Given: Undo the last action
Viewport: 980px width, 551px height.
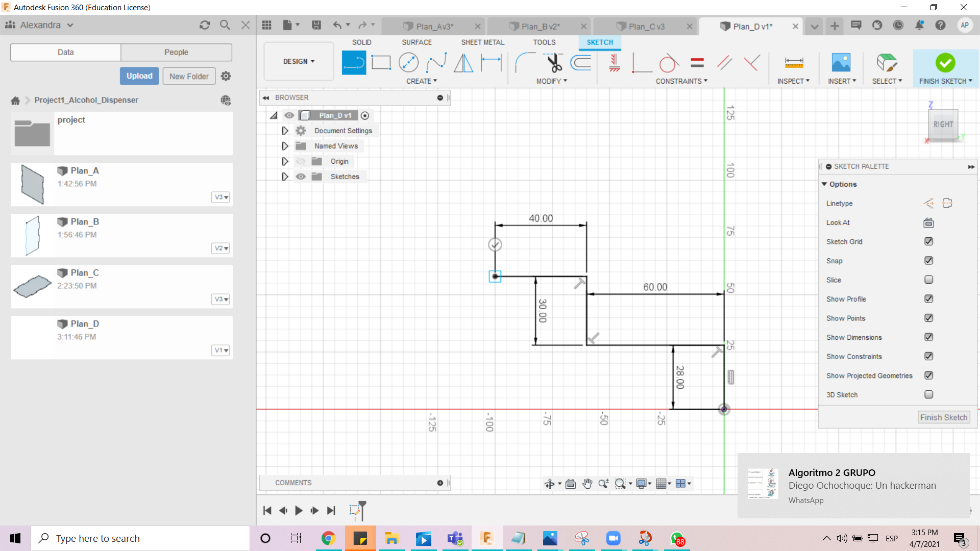Looking at the screenshot, I should tap(337, 25).
